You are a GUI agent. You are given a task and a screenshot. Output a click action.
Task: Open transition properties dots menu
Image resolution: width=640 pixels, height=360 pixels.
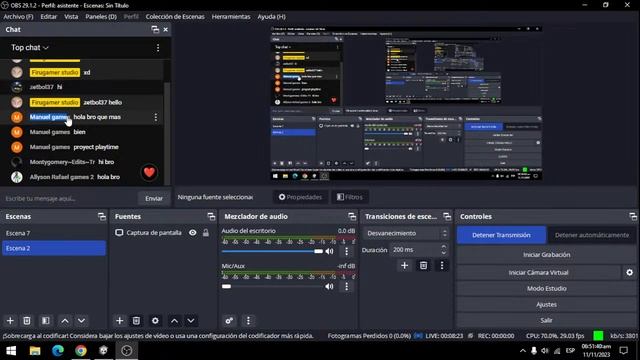[x=442, y=266]
